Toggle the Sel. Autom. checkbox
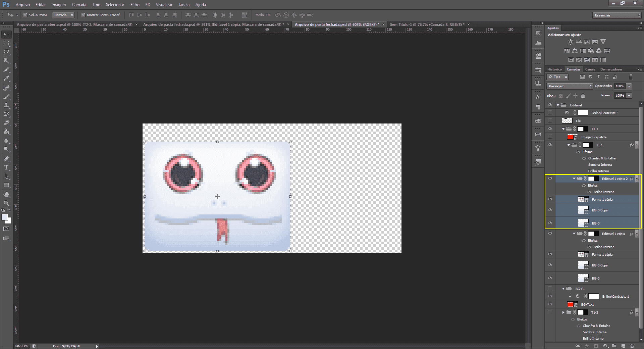 point(25,15)
